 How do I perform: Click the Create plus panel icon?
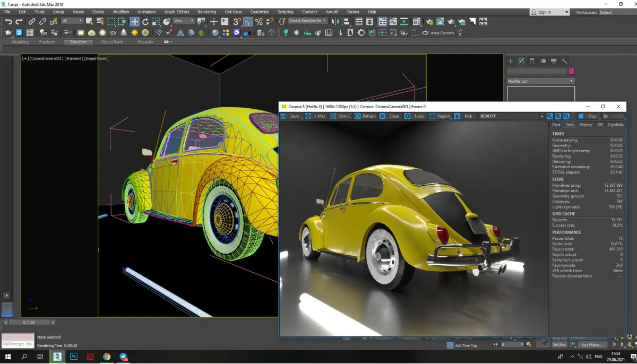pos(511,61)
